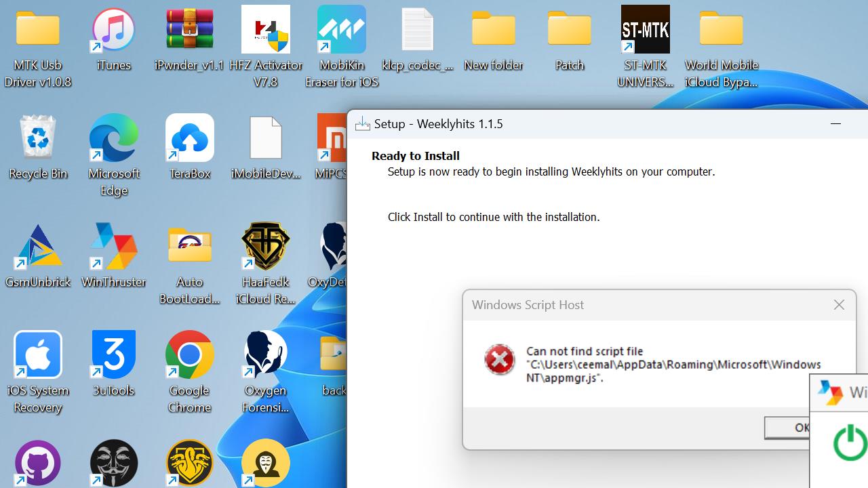Launch GsmUnbrick desktop shortcut
Viewport: 868px width, 488px height.
(x=38, y=248)
